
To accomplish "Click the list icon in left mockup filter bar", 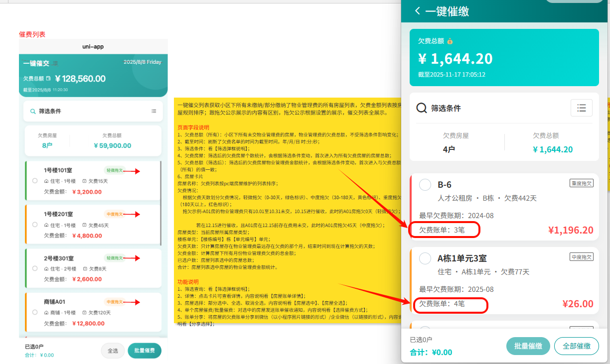I will 153,111.
